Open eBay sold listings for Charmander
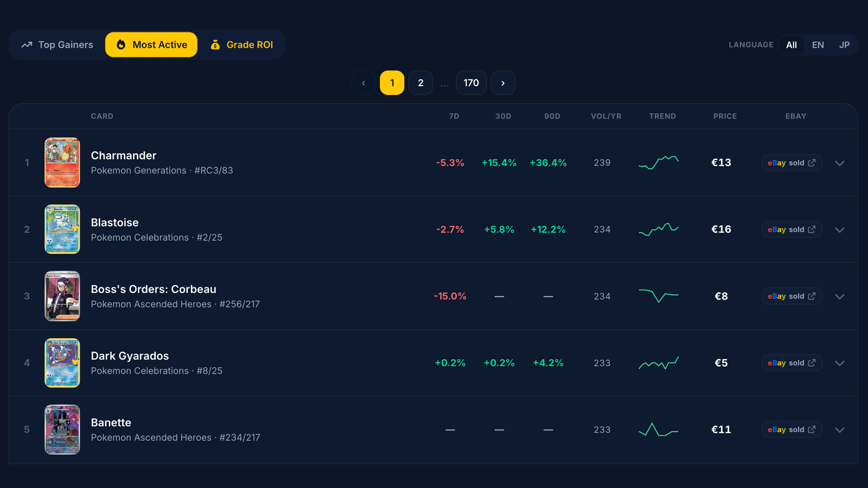868x488 pixels. [792, 163]
